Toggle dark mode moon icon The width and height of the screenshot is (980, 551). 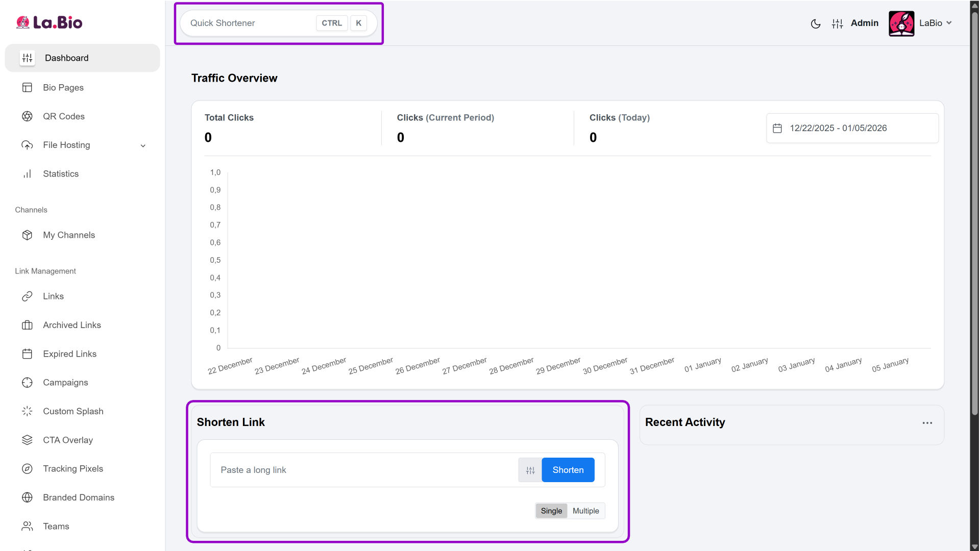click(815, 23)
